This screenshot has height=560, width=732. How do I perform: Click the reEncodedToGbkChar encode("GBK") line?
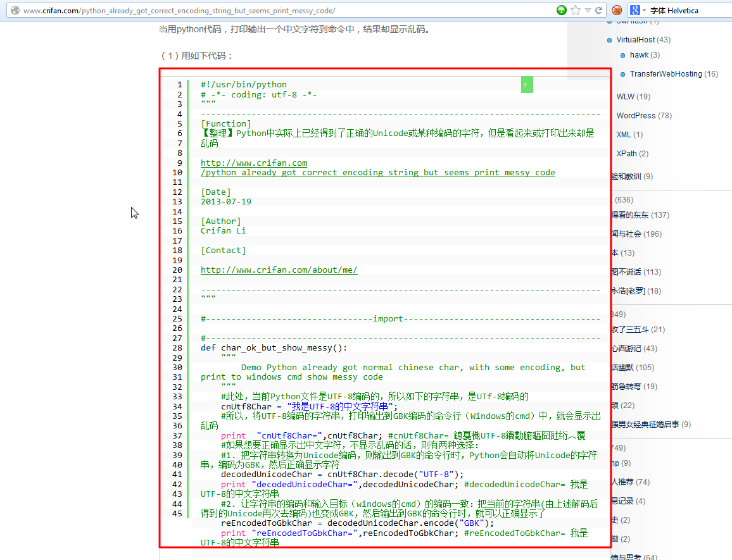(x=357, y=523)
